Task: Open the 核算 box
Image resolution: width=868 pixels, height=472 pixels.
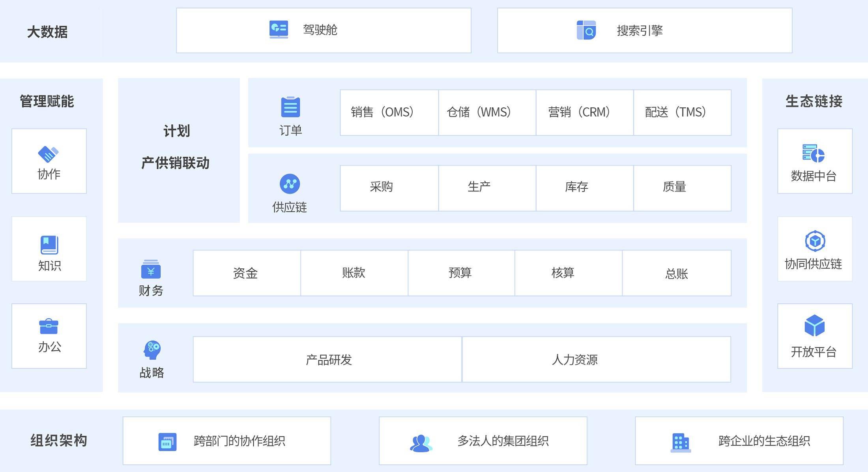Action: tap(569, 273)
